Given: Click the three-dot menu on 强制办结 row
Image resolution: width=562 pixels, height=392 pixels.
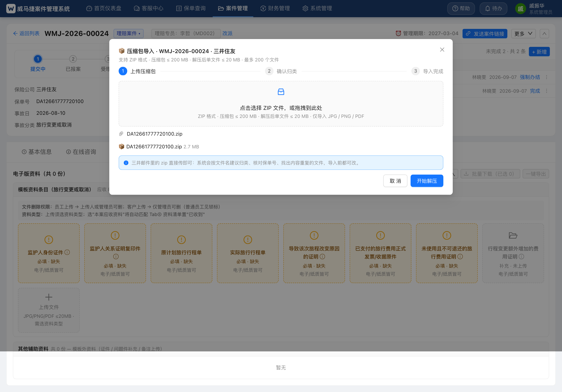Looking at the screenshot, I should coord(547,77).
